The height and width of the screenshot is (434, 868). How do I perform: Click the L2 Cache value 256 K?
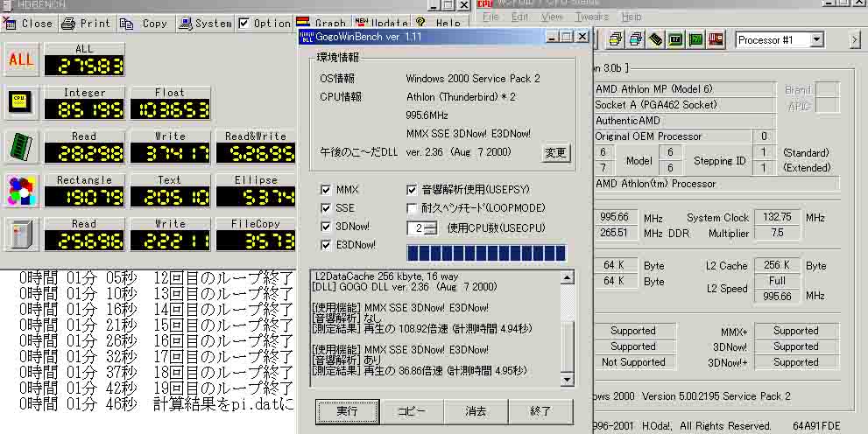click(x=777, y=265)
